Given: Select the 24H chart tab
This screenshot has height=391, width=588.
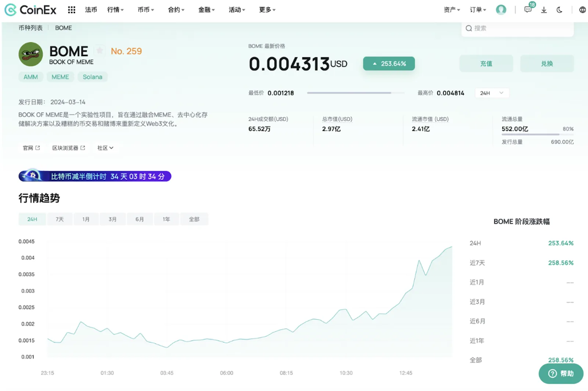Looking at the screenshot, I should (x=32, y=219).
